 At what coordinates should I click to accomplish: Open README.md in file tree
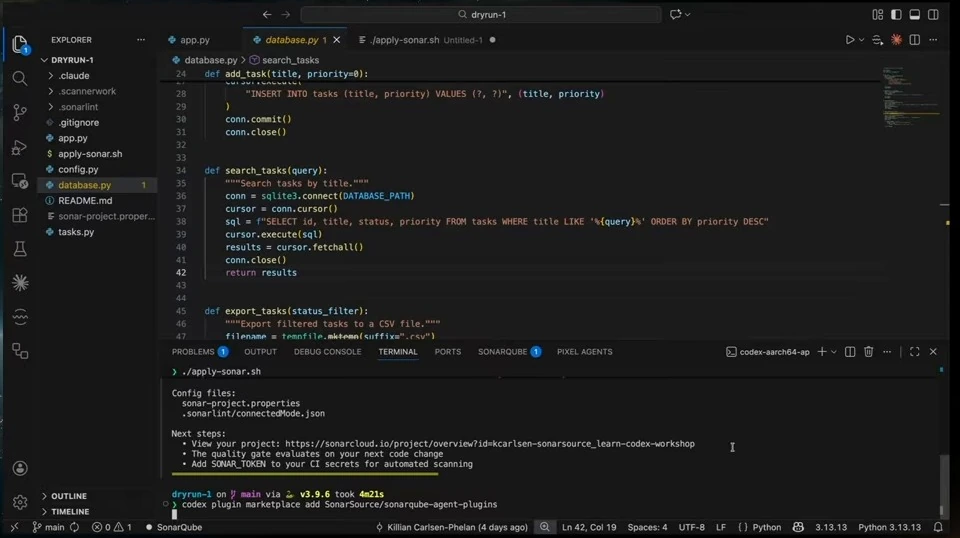click(x=85, y=201)
